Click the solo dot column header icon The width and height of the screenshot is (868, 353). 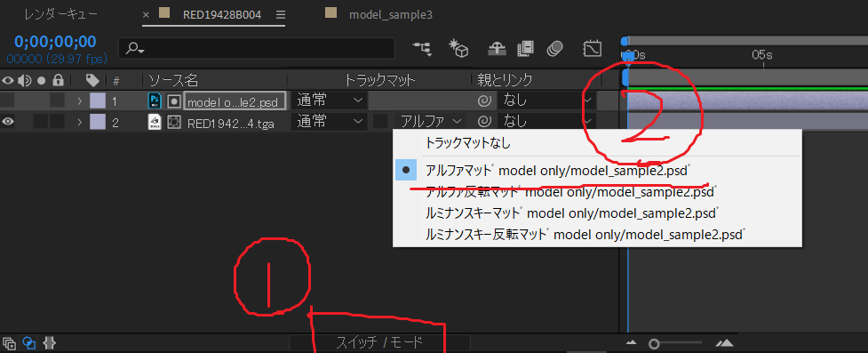[41, 81]
